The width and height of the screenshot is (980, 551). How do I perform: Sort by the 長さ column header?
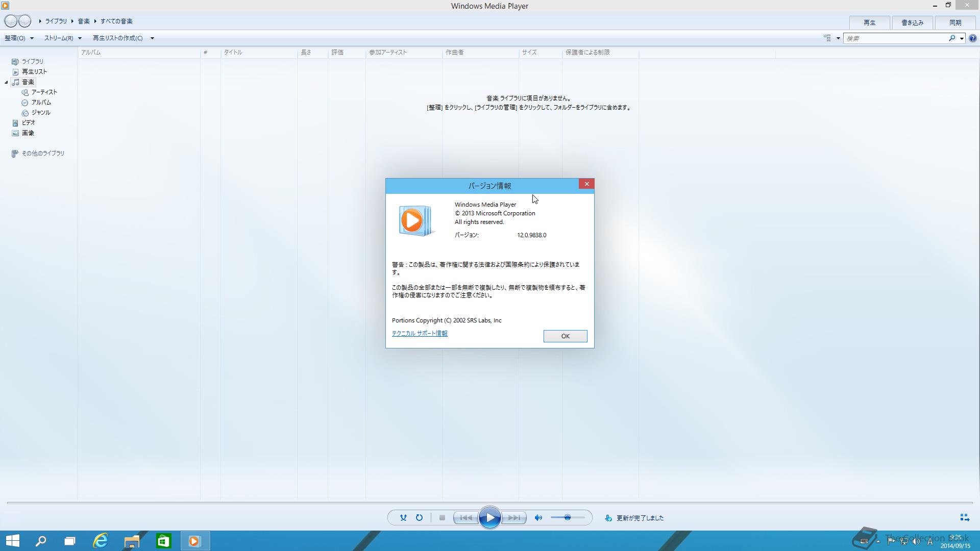(312, 52)
